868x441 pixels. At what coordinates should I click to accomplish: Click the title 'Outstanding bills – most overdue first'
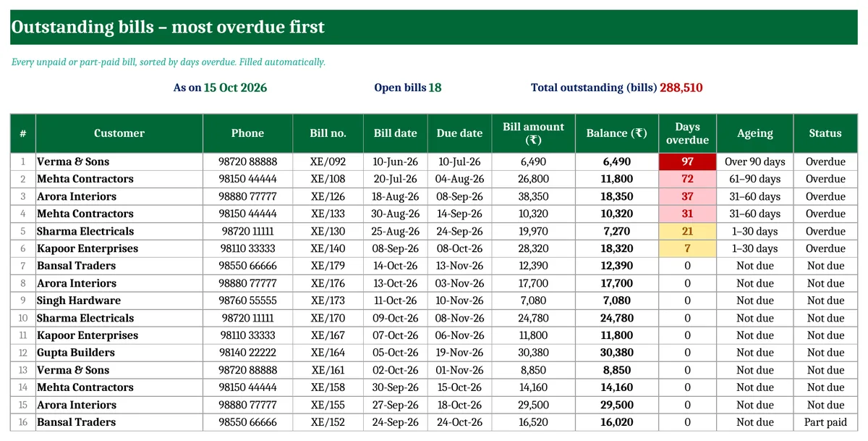[168, 28]
